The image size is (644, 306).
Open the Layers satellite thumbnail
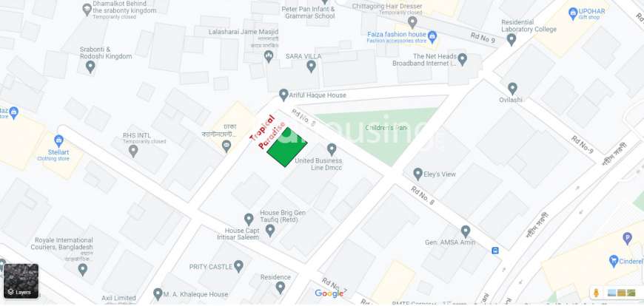(x=21, y=281)
